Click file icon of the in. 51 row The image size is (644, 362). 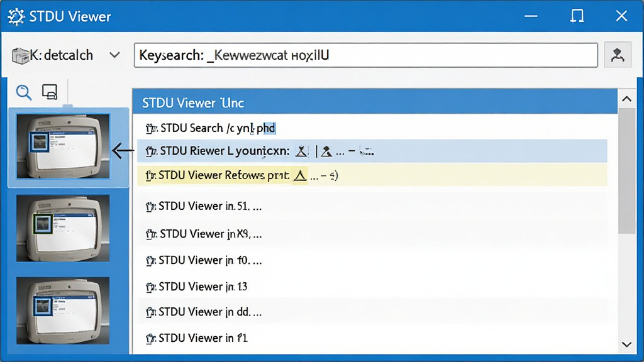tap(151, 206)
